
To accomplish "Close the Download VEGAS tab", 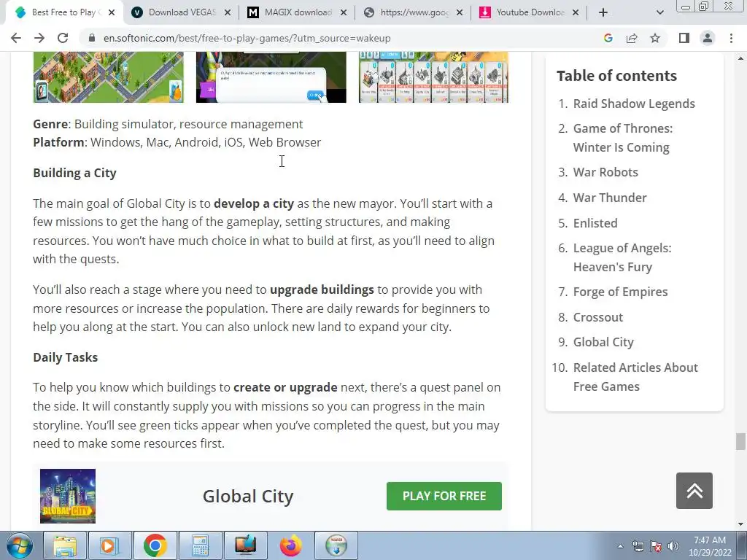I will (228, 12).
